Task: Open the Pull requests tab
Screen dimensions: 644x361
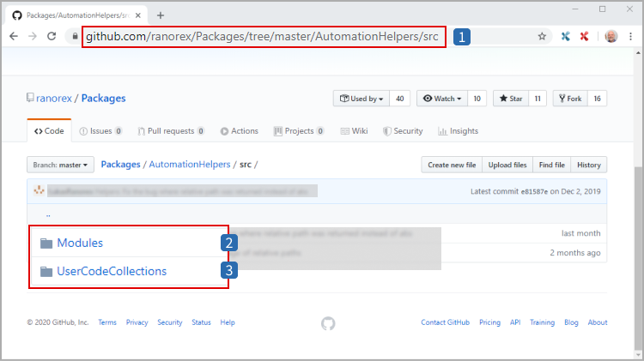Action: click(x=171, y=131)
